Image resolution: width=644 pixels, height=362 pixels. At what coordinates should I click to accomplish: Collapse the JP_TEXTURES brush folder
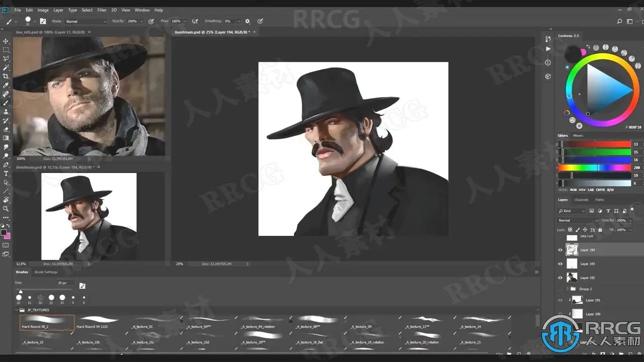(x=17, y=310)
